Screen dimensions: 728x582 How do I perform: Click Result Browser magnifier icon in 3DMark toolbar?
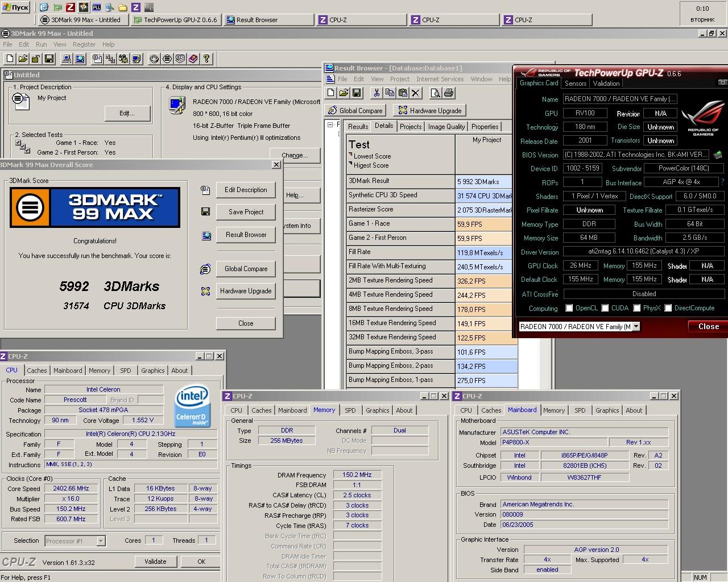click(x=80, y=59)
